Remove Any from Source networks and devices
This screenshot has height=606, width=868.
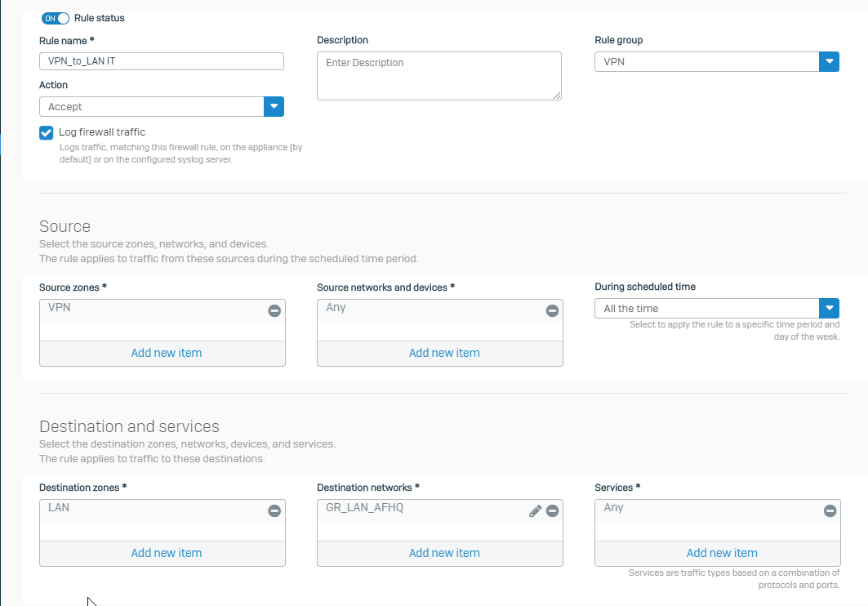click(x=552, y=311)
